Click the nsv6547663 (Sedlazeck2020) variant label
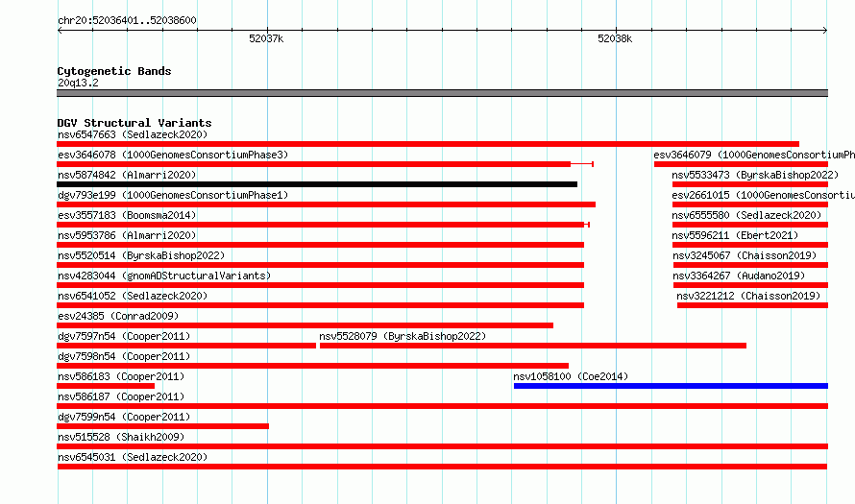The width and height of the screenshot is (855, 504). tap(133, 134)
